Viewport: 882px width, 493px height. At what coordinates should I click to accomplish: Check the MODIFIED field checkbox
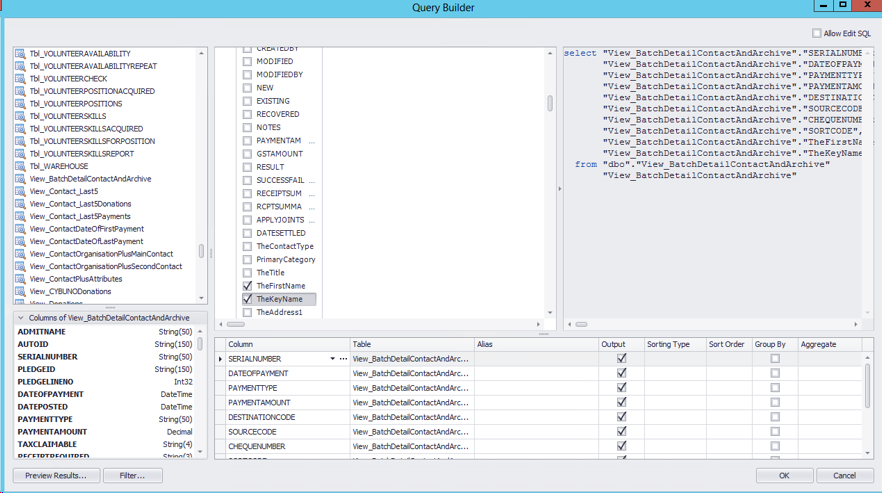(x=247, y=61)
